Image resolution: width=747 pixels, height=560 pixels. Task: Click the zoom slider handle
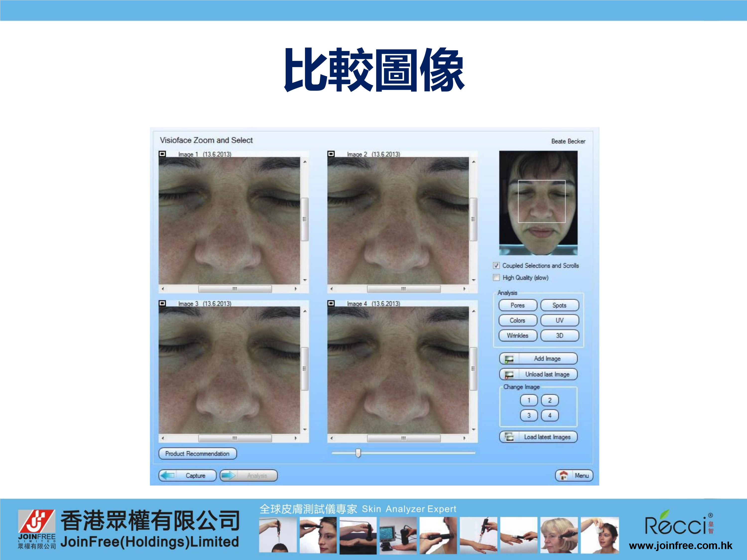pyautogui.click(x=358, y=453)
